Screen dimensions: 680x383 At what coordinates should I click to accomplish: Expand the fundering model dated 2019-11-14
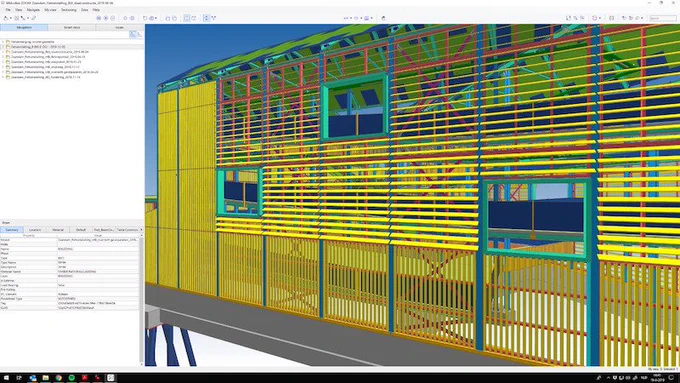click(3, 77)
